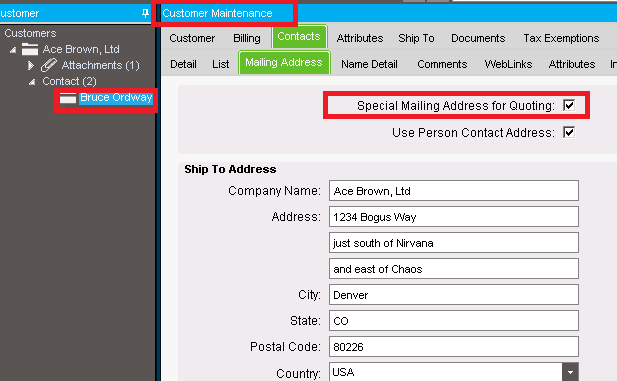The height and width of the screenshot is (381, 617).
Task: Click the Ship To Address heading
Action: click(x=230, y=169)
